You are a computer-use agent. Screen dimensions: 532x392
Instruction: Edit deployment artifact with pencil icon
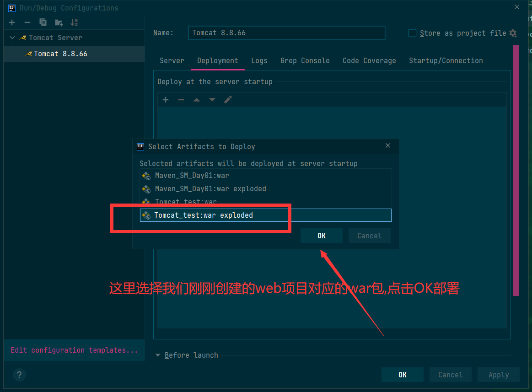coord(228,100)
